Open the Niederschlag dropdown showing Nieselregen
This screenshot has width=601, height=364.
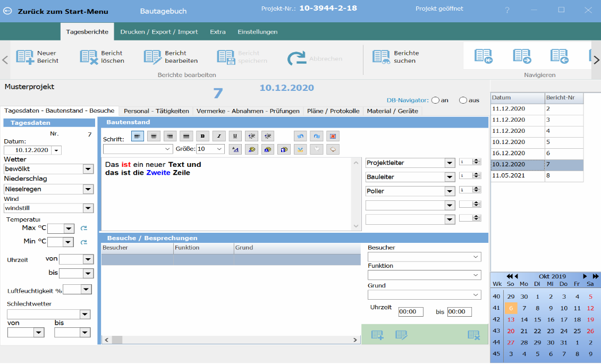click(88, 189)
